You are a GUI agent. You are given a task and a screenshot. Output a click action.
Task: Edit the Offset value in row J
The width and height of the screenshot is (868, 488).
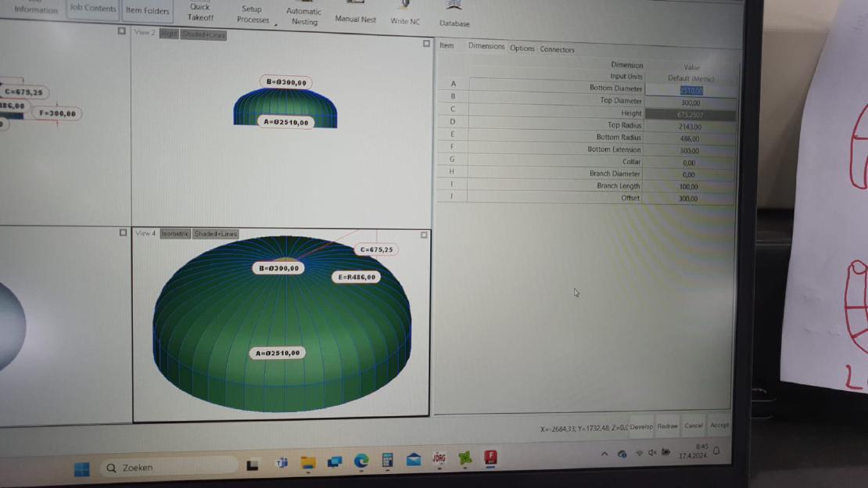coord(688,199)
